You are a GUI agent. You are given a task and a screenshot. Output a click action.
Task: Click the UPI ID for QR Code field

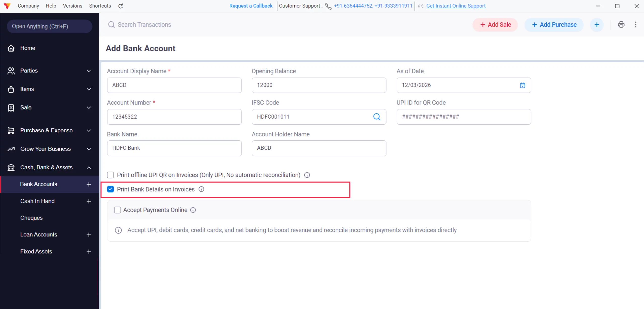(x=464, y=117)
